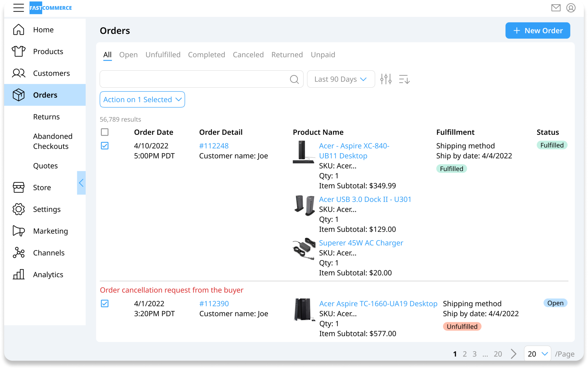Click the Products icon in sidebar

(x=18, y=51)
